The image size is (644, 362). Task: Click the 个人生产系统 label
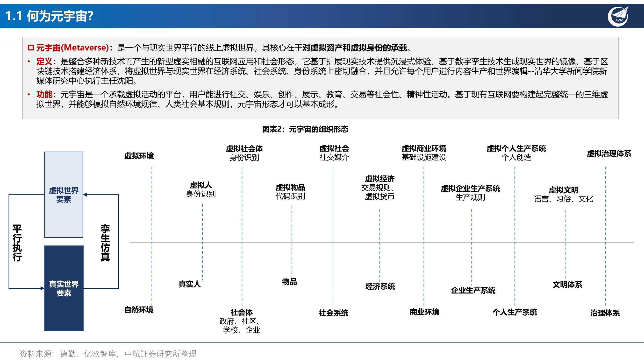(x=515, y=312)
